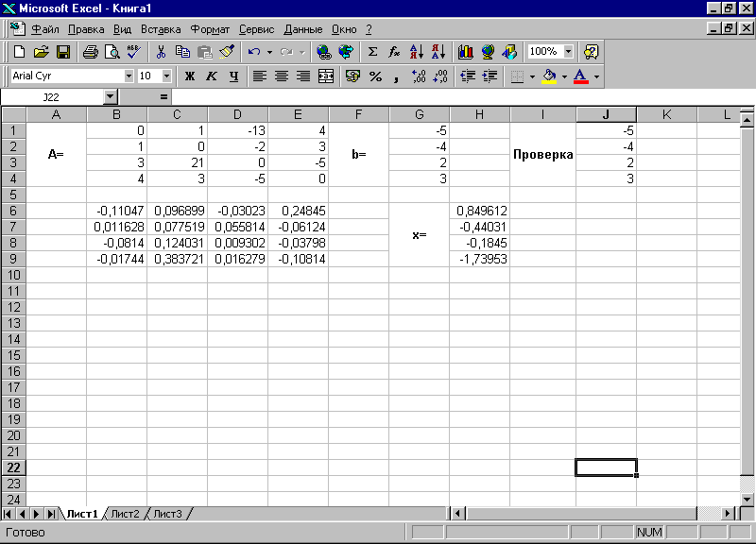Apply red font color A button
Screen dimensions: 756x544
tap(580, 76)
